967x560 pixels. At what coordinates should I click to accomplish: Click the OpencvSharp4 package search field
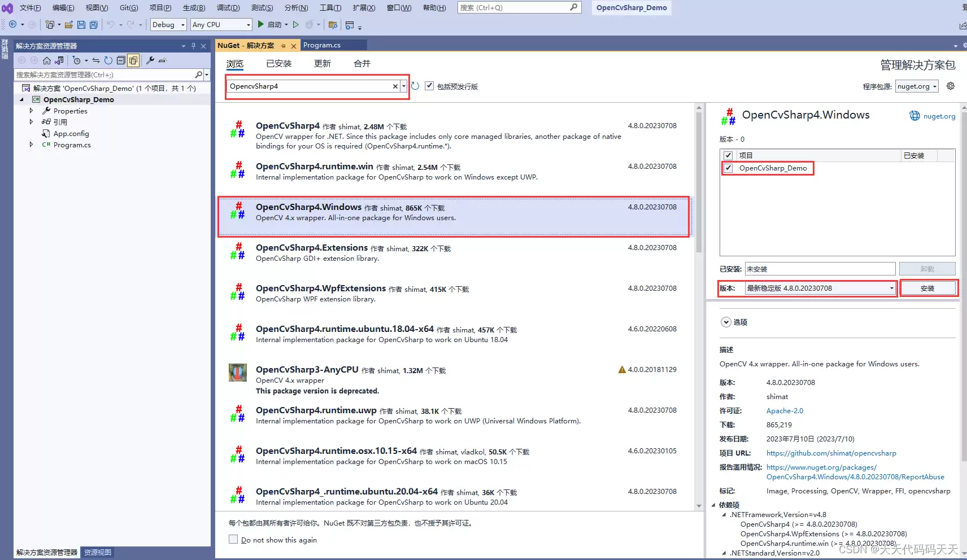point(310,86)
